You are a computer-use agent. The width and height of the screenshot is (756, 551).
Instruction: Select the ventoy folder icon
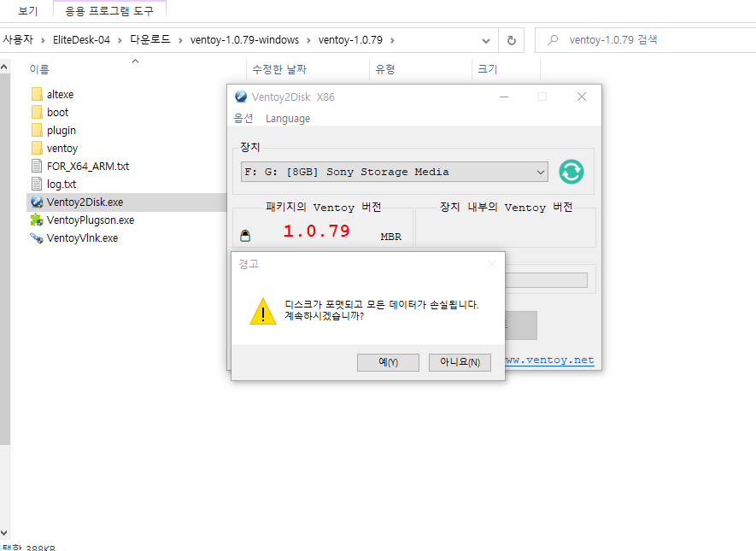[x=37, y=148]
